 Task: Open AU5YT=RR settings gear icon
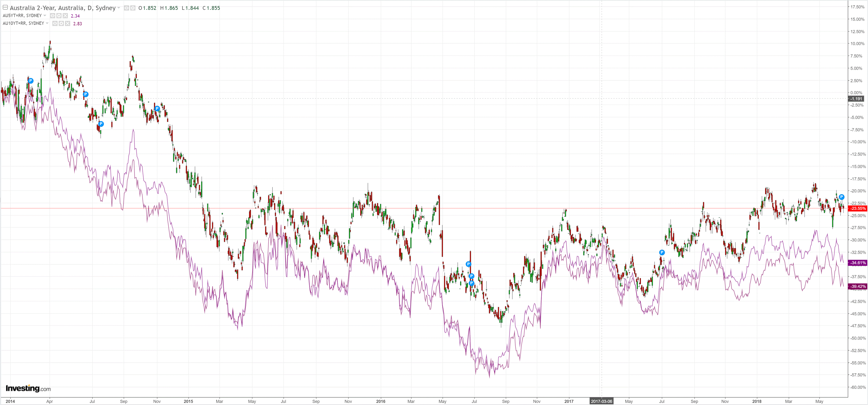pos(59,15)
